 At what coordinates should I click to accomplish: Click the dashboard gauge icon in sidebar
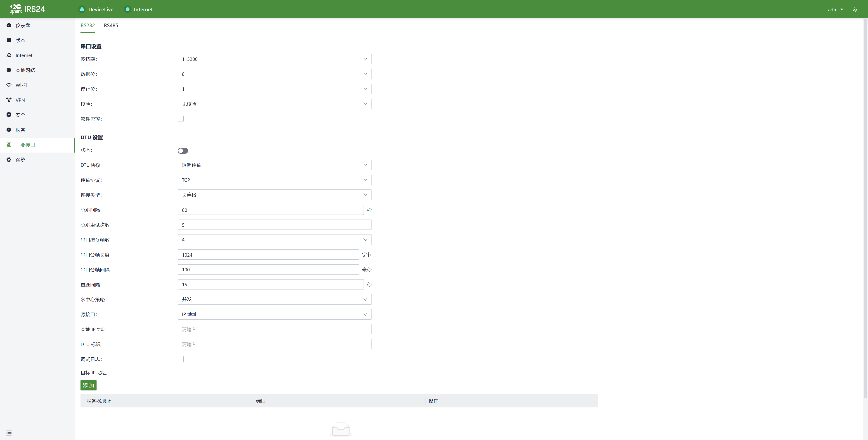click(9, 25)
